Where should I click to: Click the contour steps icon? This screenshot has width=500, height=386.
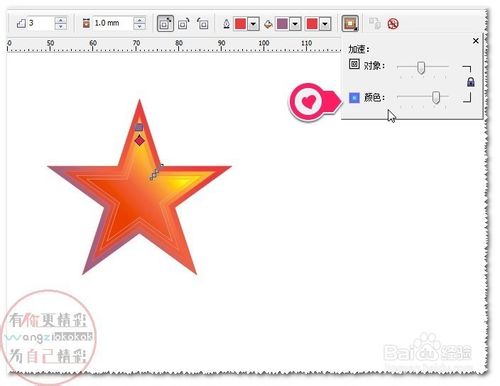(21, 23)
